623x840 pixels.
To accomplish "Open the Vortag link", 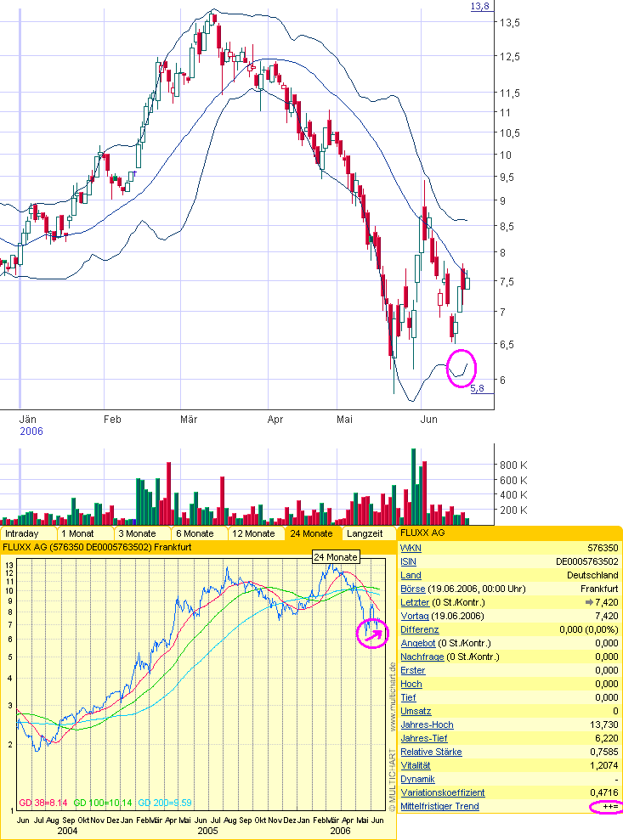I will coord(415,616).
